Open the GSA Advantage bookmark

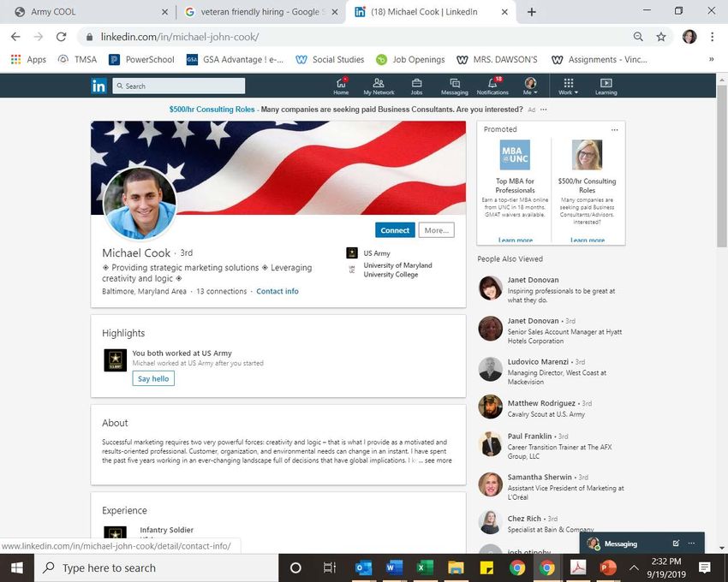click(x=235, y=59)
